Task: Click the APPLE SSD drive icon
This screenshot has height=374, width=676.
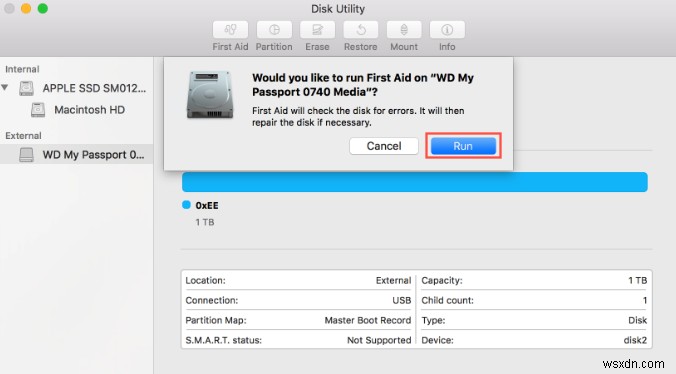Action: [x=26, y=88]
